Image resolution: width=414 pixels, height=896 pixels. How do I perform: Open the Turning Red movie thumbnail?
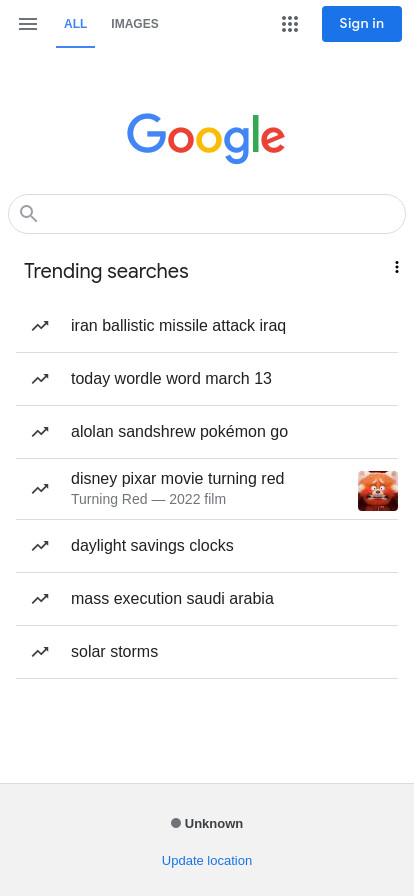(x=378, y=491)
